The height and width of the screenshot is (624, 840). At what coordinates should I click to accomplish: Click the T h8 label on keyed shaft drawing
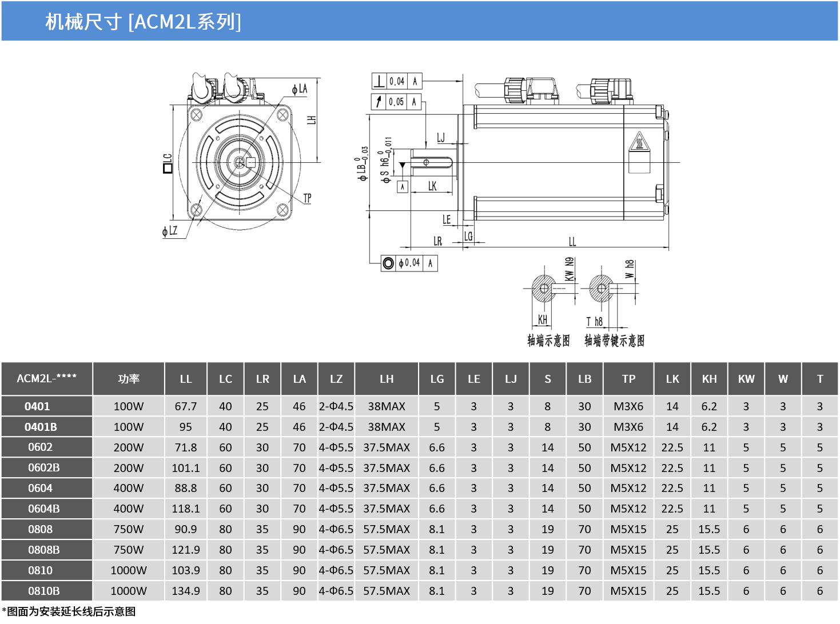pos(595,321)
